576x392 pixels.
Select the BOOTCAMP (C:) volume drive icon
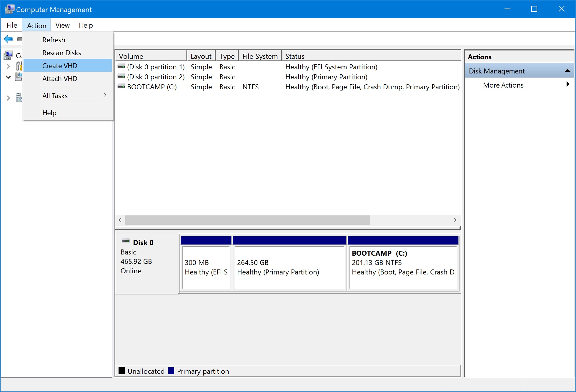(x=121, y=87)
